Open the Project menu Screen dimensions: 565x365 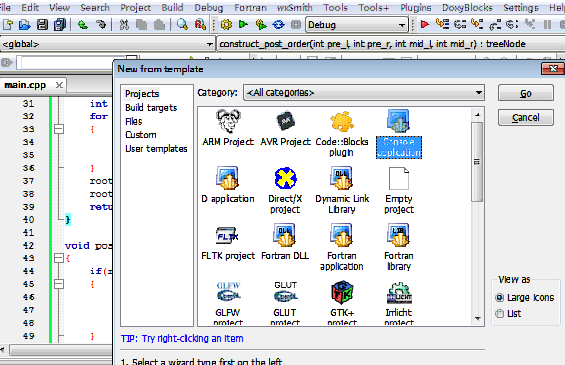click(135, 7)
